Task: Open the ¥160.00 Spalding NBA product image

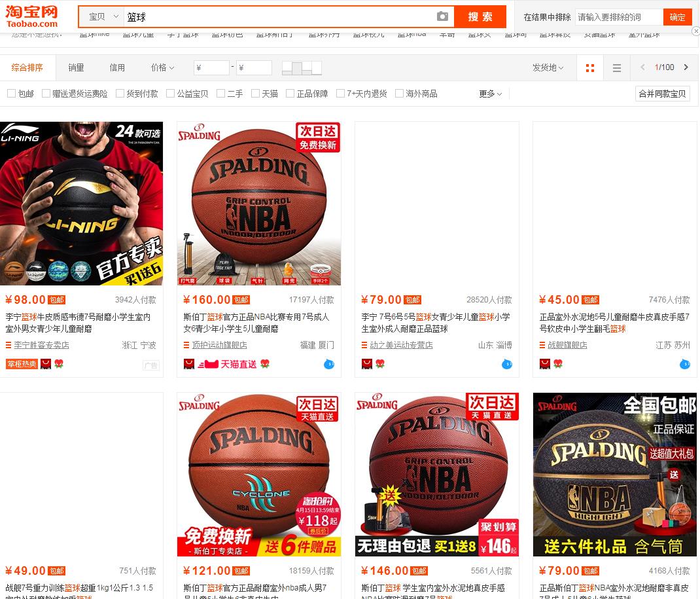Action: pos(259,203)
